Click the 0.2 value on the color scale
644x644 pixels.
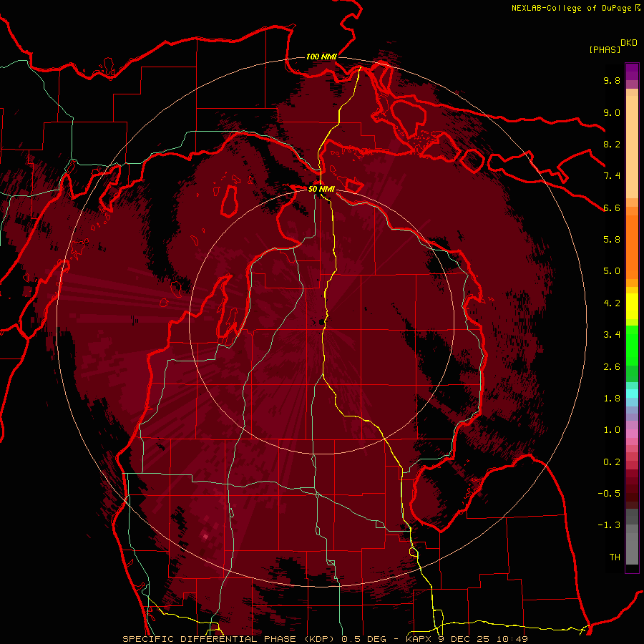tap(612, 462)
